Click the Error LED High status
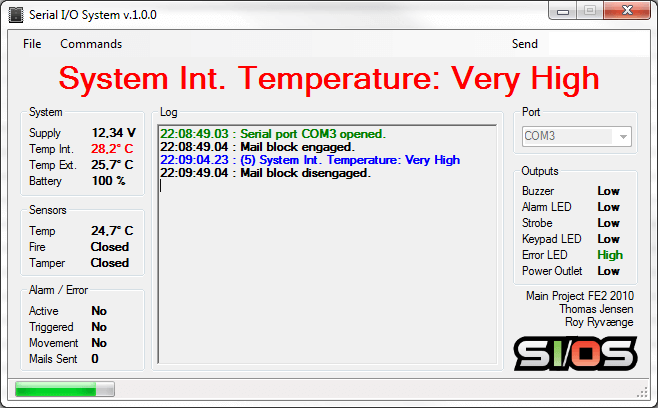This screenshot has width=658, height=408. tap(610, 255)
